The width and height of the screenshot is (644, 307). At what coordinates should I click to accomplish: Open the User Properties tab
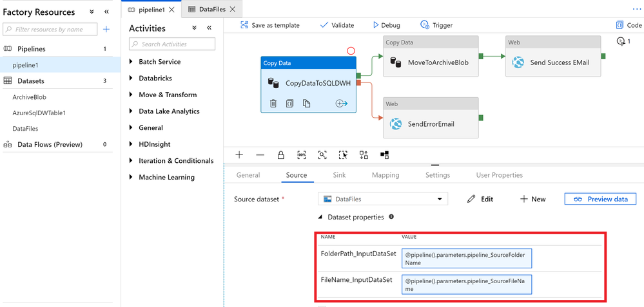click(x=500, y=175)
